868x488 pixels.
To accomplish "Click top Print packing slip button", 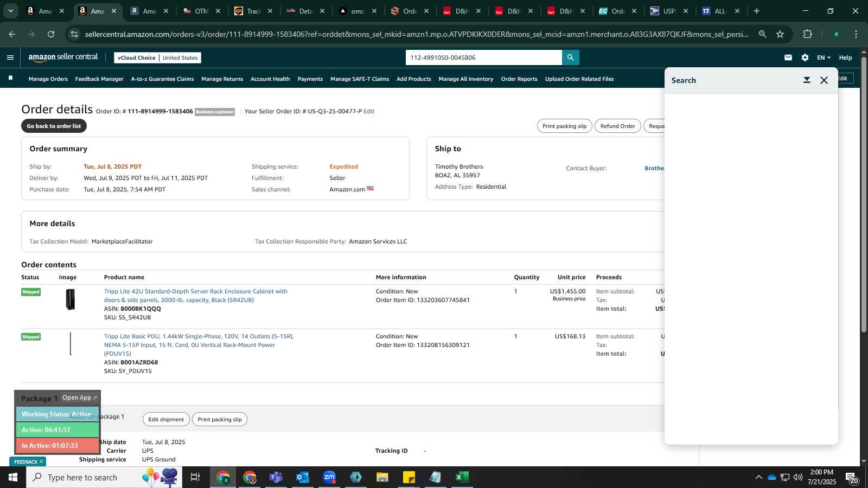I will click(564, 126).
